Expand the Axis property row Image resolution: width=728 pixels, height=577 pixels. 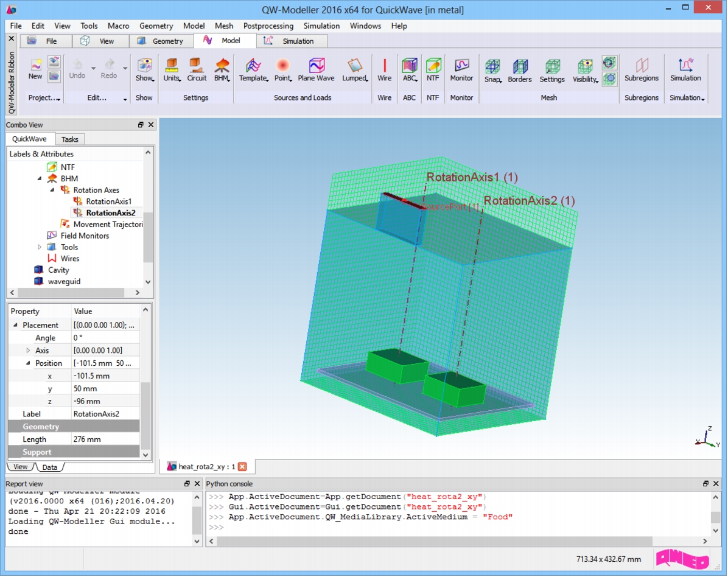coord(29,351)
